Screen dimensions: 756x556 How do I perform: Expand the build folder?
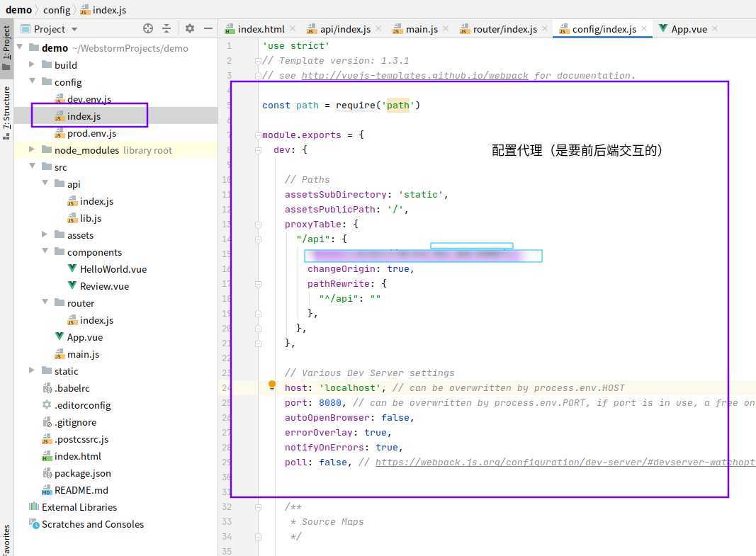(x=31, y=65)
